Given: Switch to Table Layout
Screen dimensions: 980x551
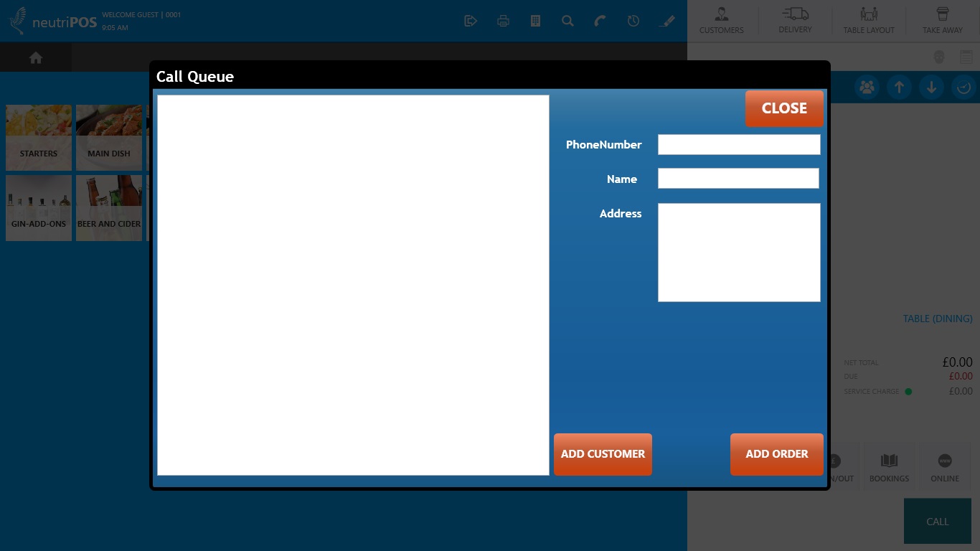Looking at the screenshot, I should pos(868,21).
